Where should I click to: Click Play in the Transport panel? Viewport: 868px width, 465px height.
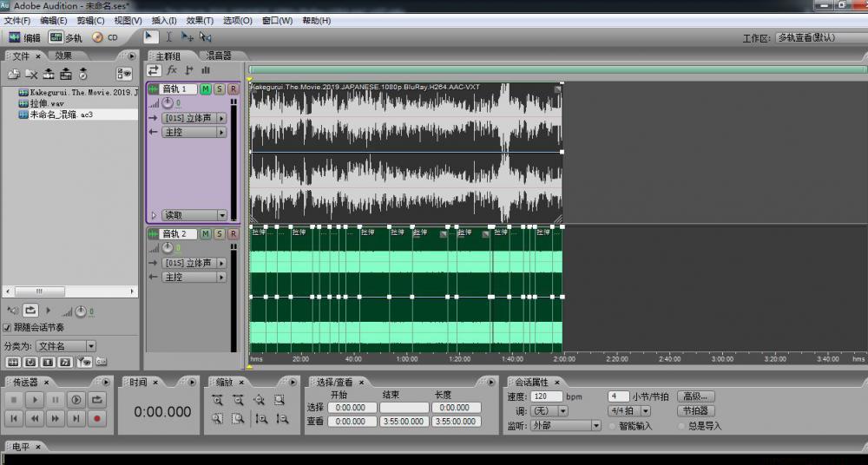tap(35, 400)
